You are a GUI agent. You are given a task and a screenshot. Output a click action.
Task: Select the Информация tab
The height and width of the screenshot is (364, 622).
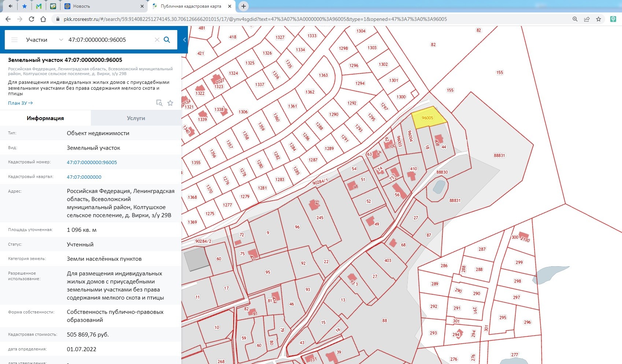tap(45, 118)
